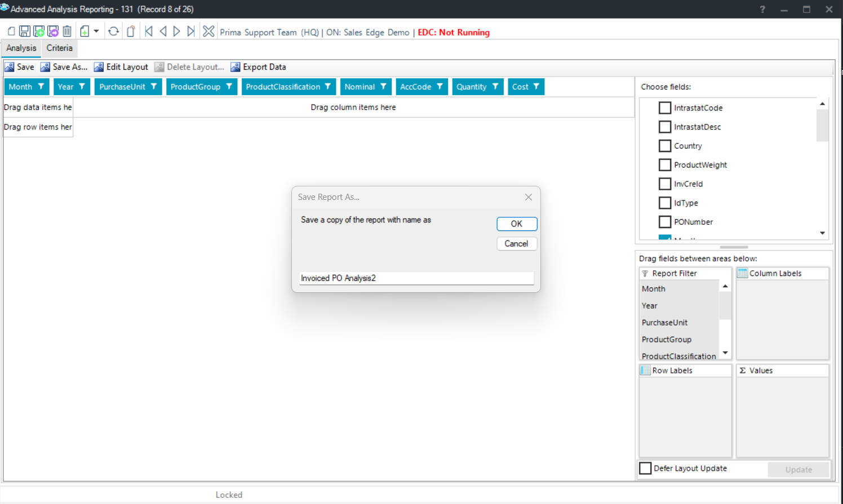Go to the first record

149,32
